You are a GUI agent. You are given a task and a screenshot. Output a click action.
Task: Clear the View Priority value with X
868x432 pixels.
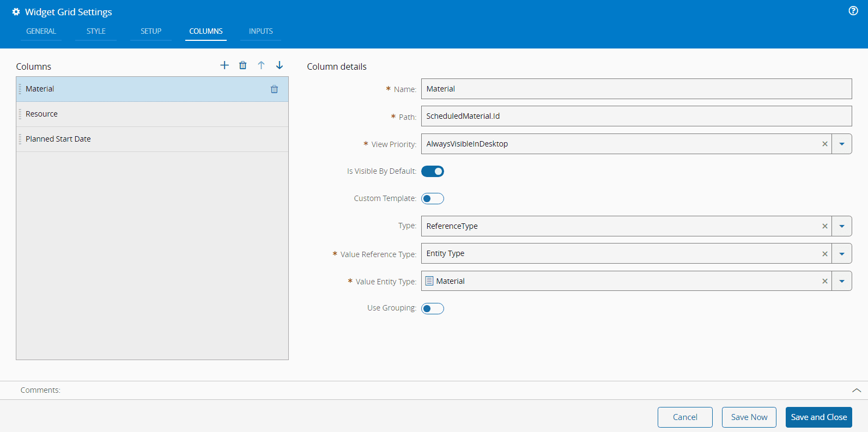pos(824,144)
